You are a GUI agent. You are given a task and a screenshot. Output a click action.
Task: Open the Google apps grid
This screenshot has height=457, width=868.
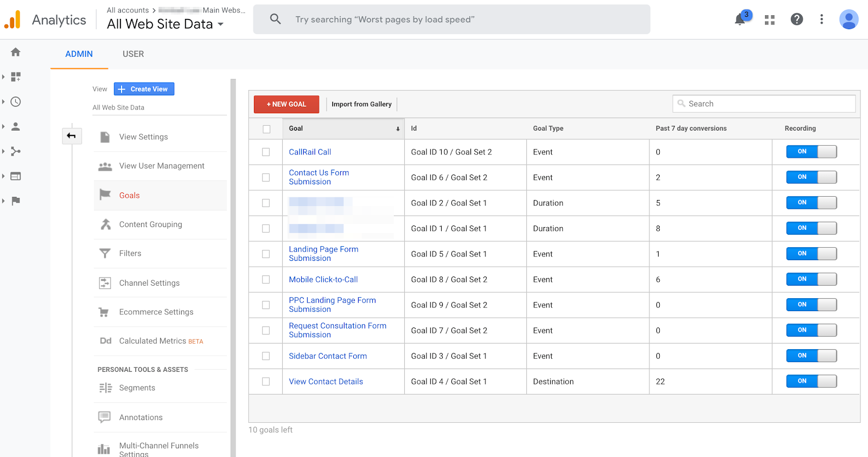pyautogui.click(x=769, y=20)
